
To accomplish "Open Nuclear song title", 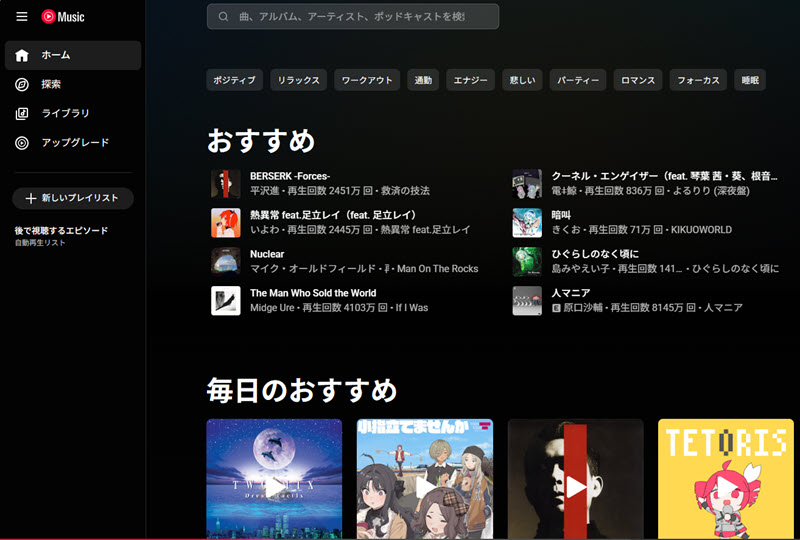I will [x=267, y=254].
